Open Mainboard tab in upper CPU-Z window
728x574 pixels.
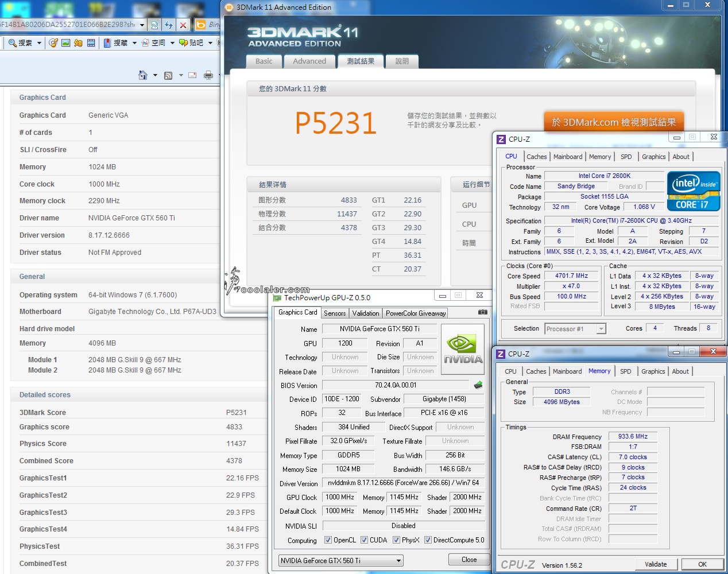pos(568,157)
